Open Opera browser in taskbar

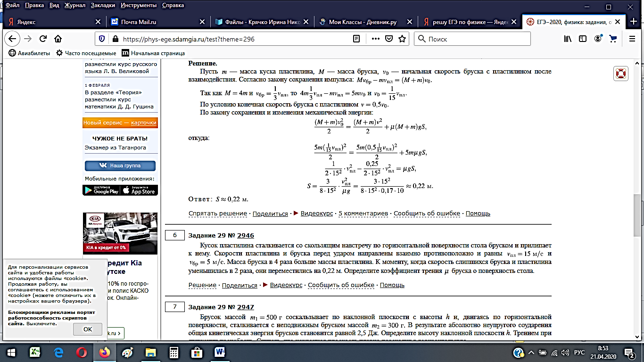pos(81,352)
